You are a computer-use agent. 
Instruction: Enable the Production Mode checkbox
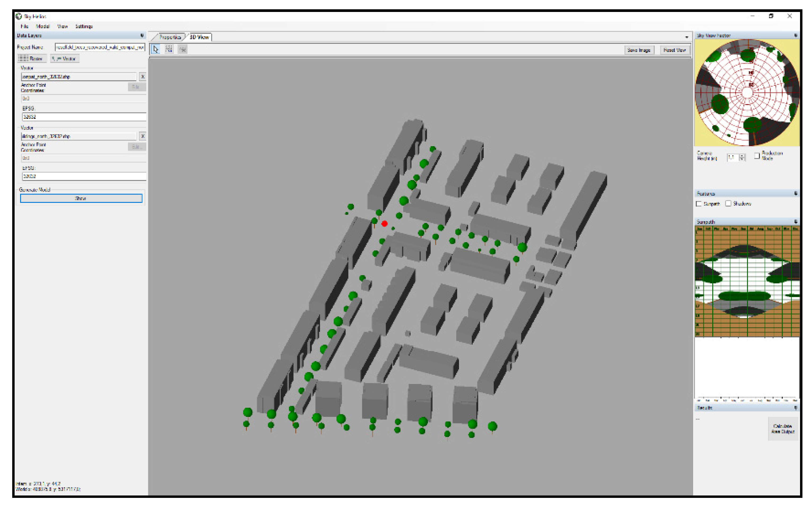757,156
